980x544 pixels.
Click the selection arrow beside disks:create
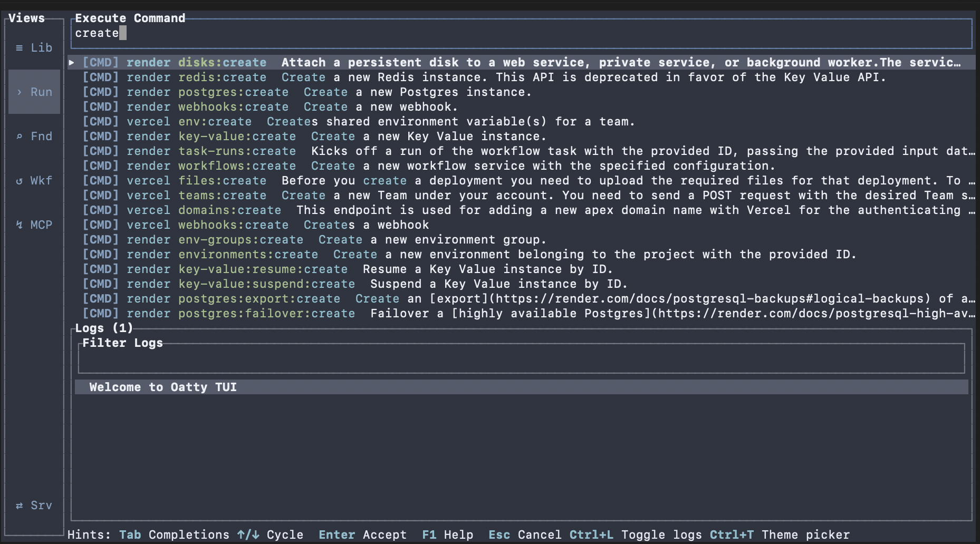72,62
